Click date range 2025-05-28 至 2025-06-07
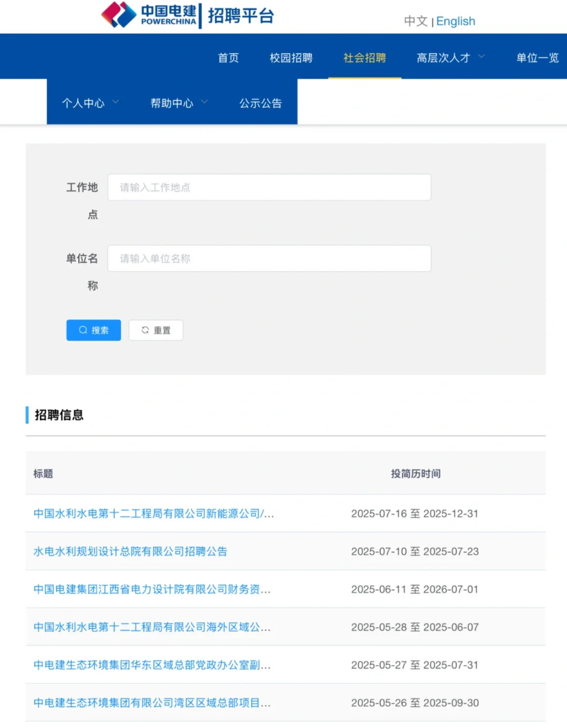This screenshot has width=567, height=728. click(415, 627)
